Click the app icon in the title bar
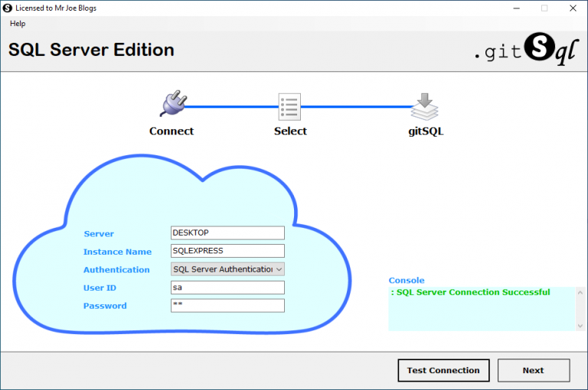The image size is (588, 390). [x=7, y=8]
